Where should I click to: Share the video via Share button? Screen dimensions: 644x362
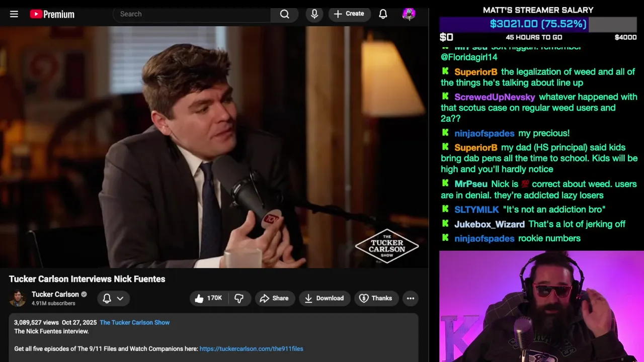(x=274, y=298)
